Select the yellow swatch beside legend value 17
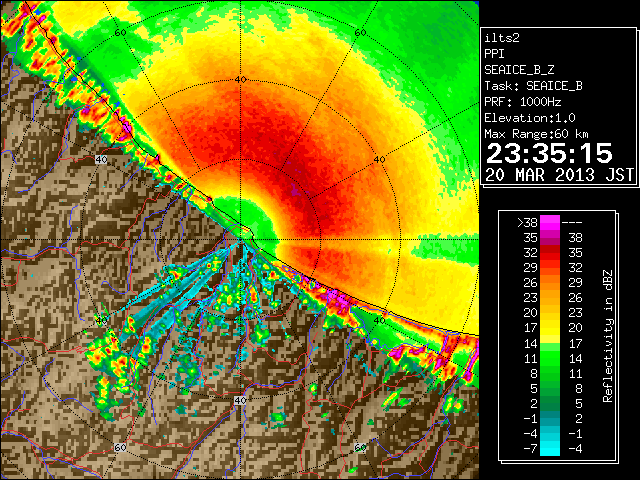Image resolution: width=640 pixels, height=480 pixels. (x=550, y=329)
